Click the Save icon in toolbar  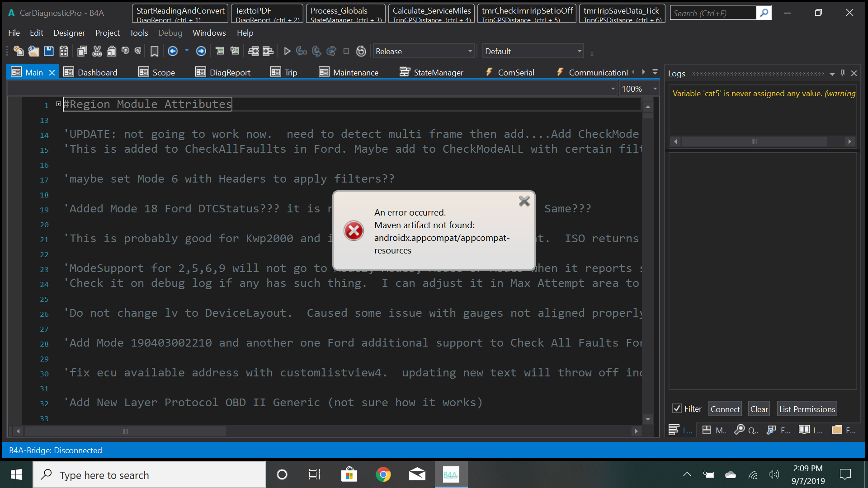tap(49, 51)
